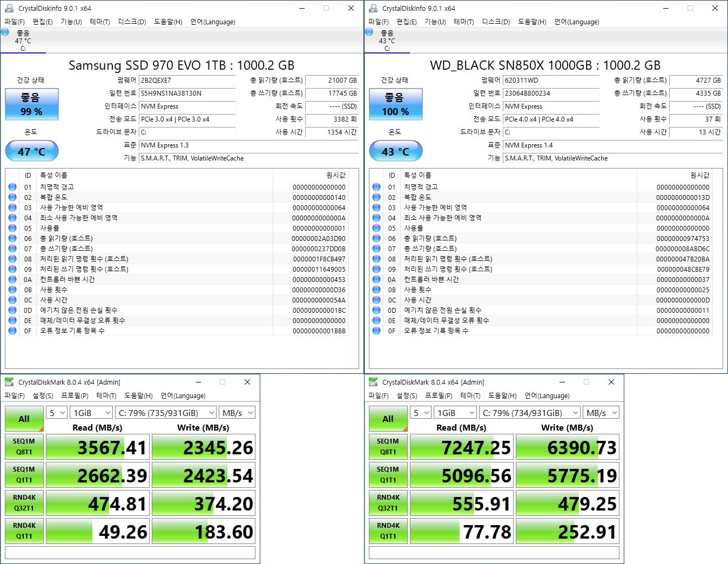Open 파일(F) menu in Samsung CrystalDiskInfo window
This screenshot has width=728, height=564.
[15, 22]
